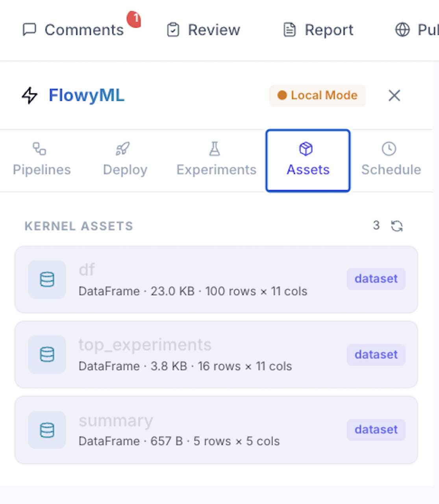Viewport: 439px width, 504px height.
Task: Click the database icon on the df asset
Action: pos(46,279)
